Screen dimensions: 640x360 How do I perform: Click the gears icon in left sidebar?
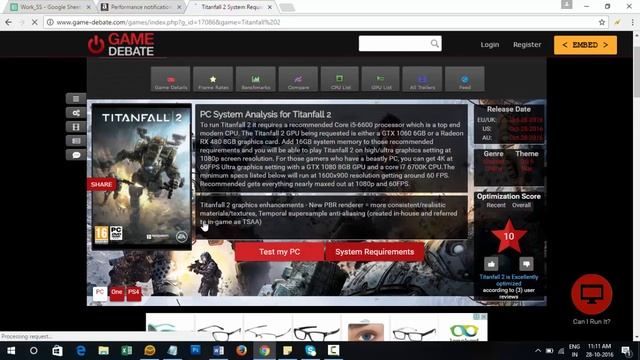76,113
